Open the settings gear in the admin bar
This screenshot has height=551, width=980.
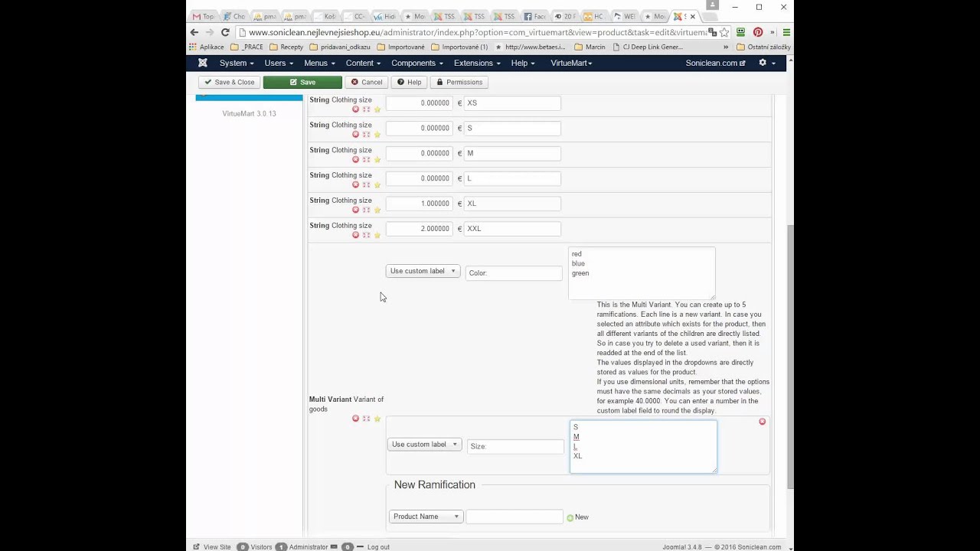[x=766, y=63]
